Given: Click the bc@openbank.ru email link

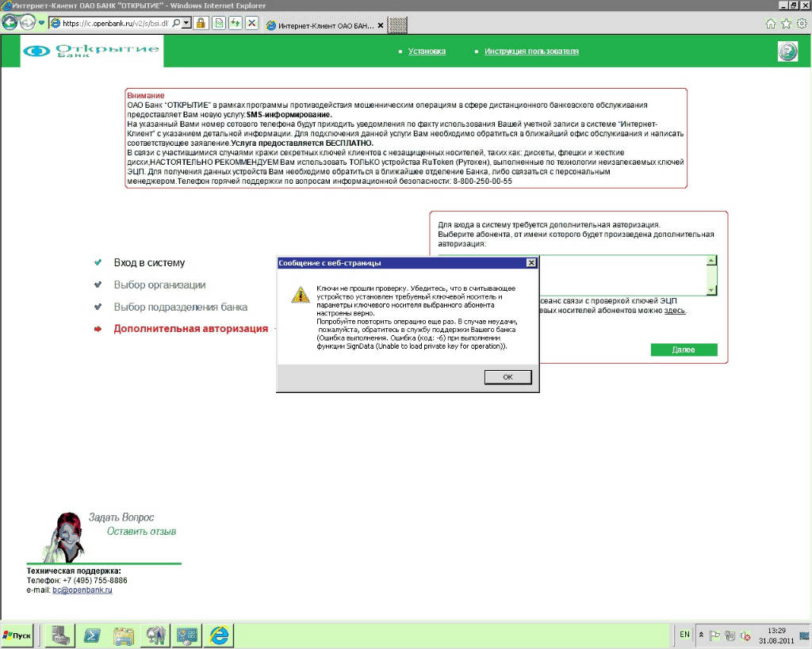Looking at the screenshot, I should pos(82,590).
